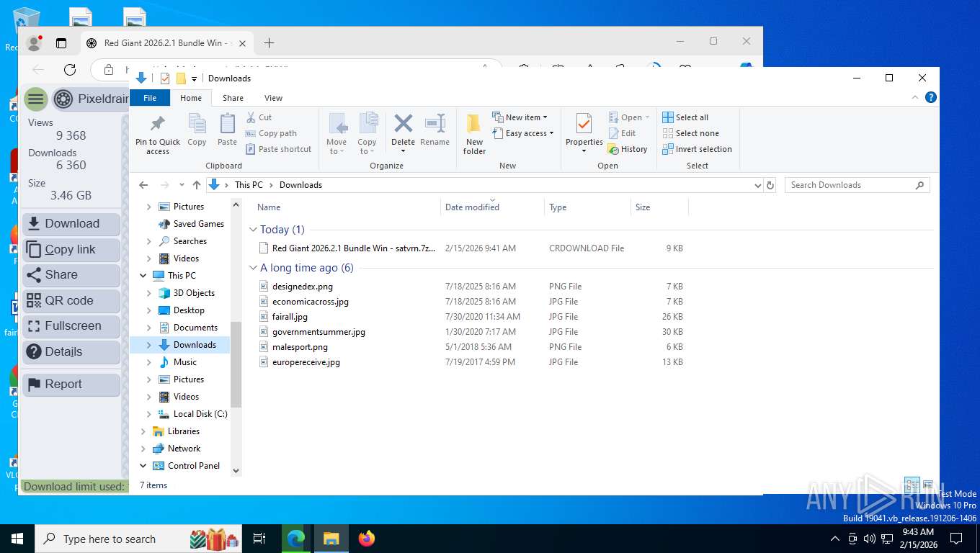Click the Edit ribbon button
The width and height of the screenshot is (980, 553).
tap(622, 133)
